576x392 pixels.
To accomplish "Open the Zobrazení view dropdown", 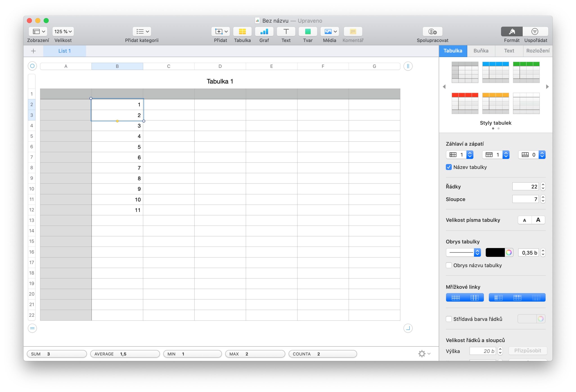I will point(38,31).
